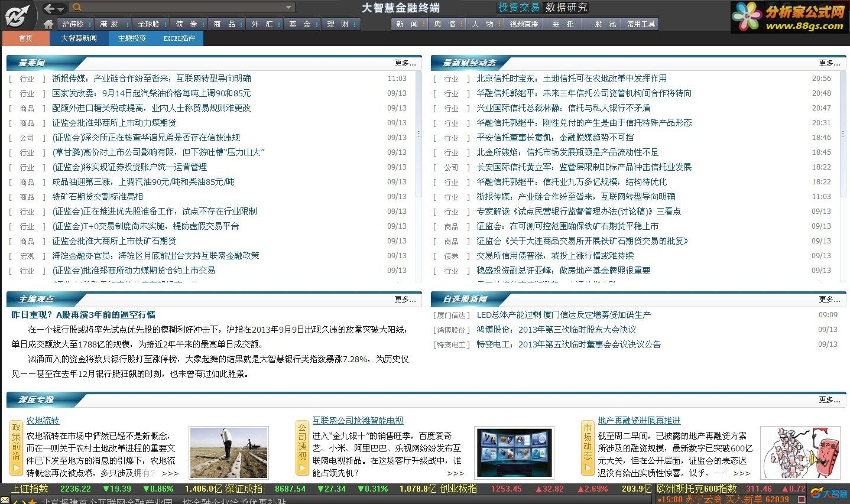Viewport: 850px width, 504px height.
Task: Open 特变电工 董事会会议决议公告
Action: 569,344
